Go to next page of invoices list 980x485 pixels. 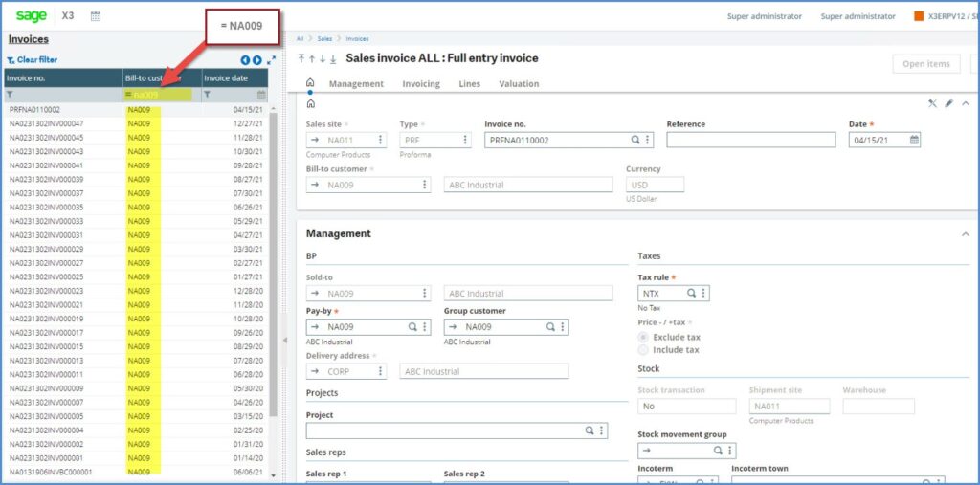click(x=257, y=60)
